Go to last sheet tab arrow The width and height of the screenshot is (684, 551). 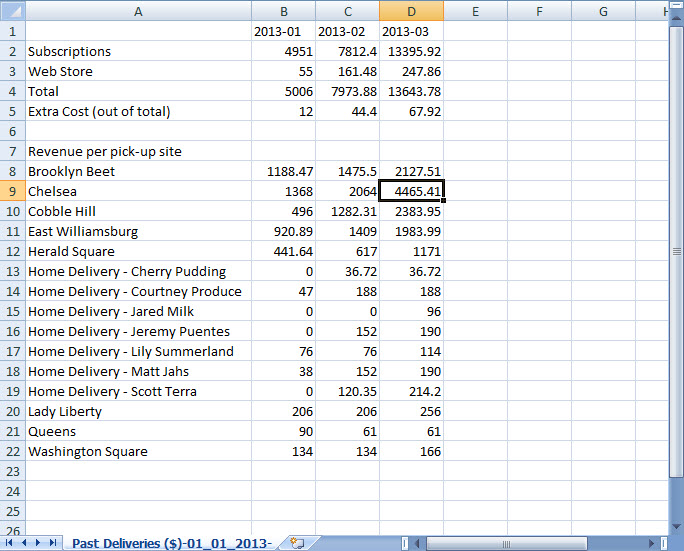point(53,543)
